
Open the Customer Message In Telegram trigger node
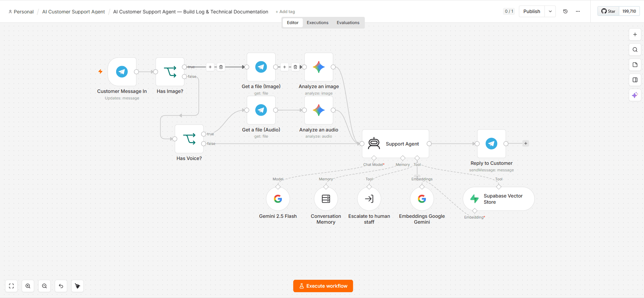(122, 72)
